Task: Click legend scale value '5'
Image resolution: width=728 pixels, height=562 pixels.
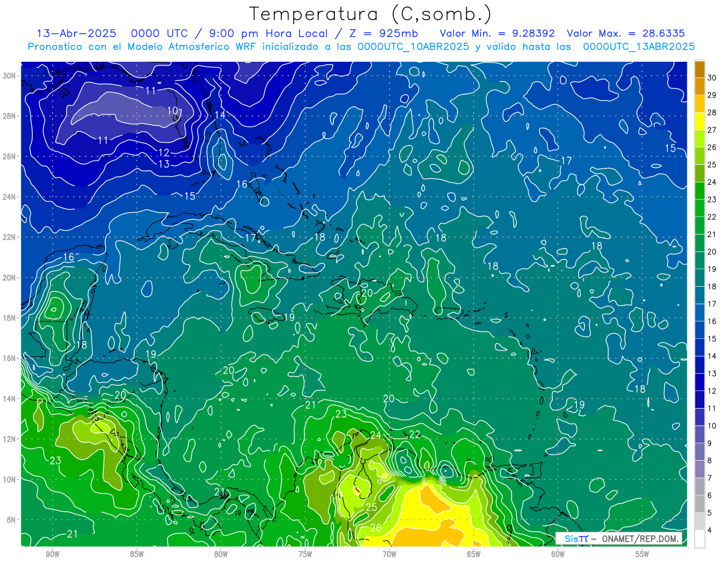Action: click(710, 513)
